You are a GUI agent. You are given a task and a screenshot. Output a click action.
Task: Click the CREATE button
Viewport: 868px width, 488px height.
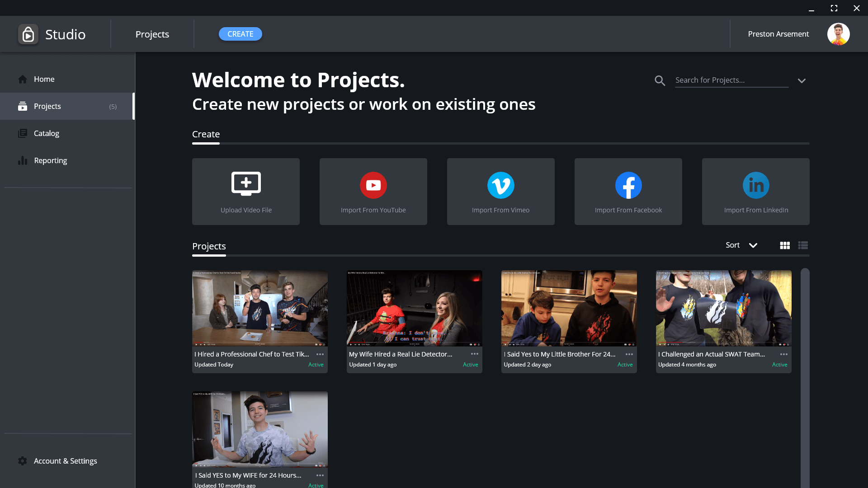[x=240, y=34]
